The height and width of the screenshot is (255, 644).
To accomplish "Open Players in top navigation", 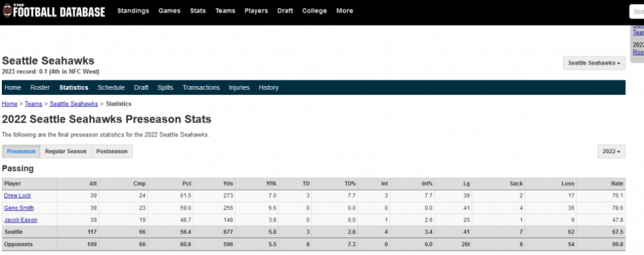I will click(x=256, y=11).
